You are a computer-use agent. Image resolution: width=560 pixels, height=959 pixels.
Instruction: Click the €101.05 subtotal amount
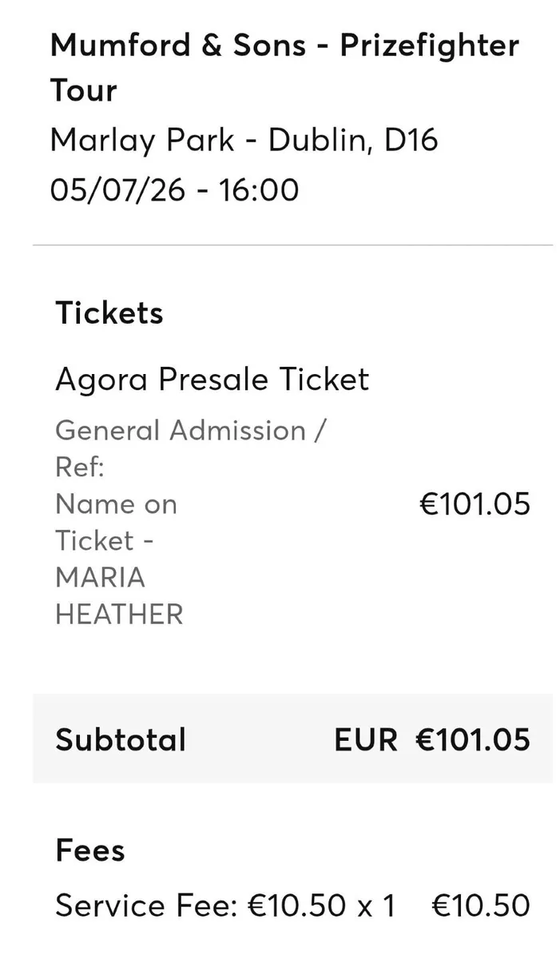pyautogui.click(x=473, y=739)
